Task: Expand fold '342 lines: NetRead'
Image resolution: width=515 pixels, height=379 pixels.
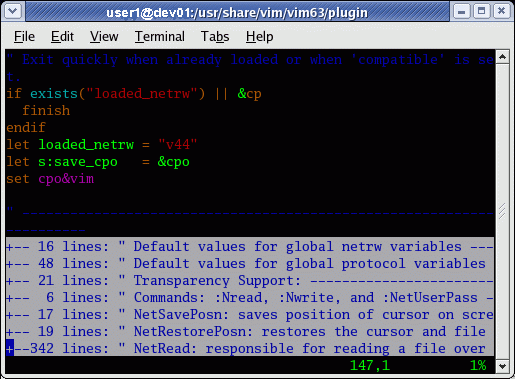Action: point(250,349)
